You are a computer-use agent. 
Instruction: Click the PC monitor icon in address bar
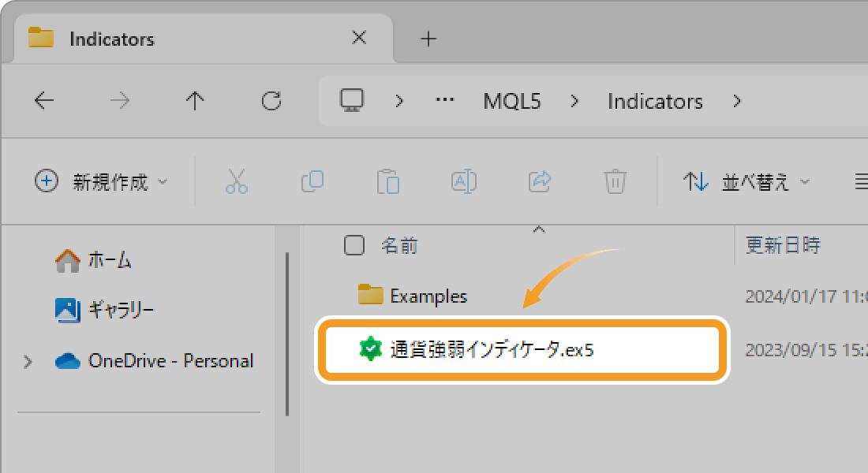coord(352,101)
